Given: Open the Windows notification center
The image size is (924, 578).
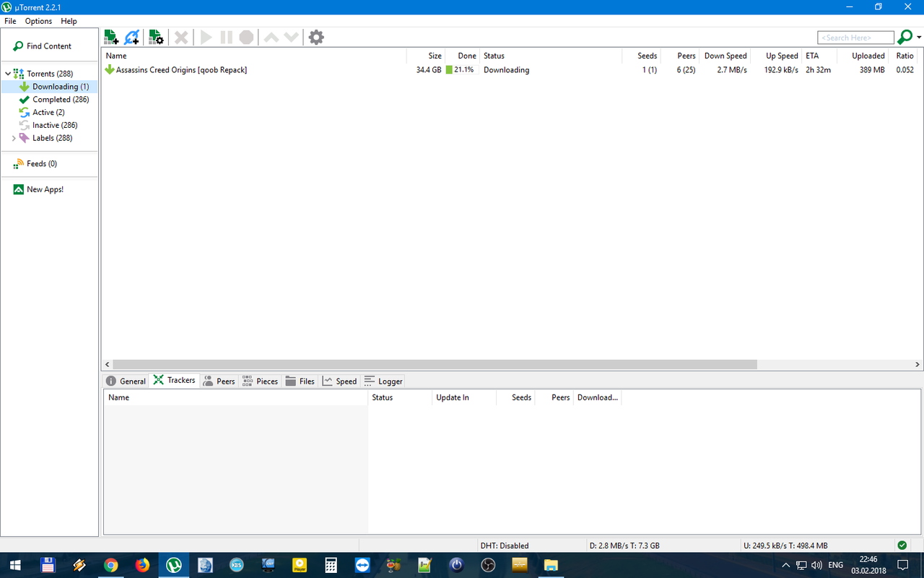Looking at the screenshot, I should 903,565.
